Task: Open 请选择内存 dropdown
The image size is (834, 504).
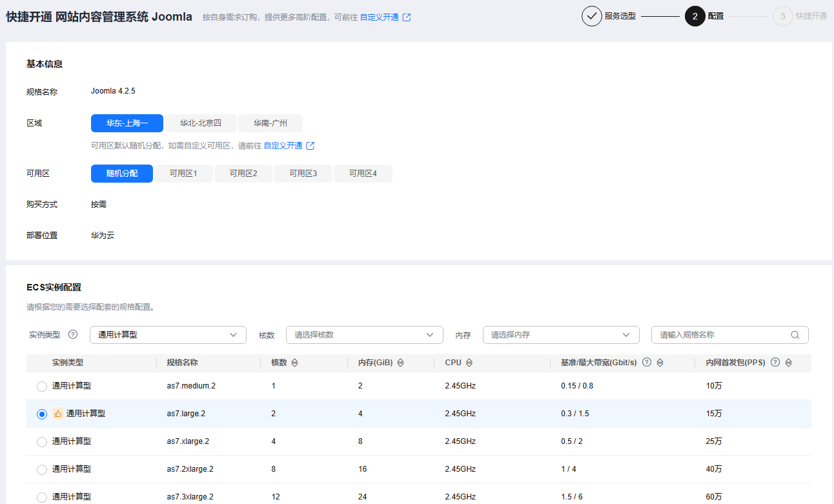Action: tap(561, 335)
